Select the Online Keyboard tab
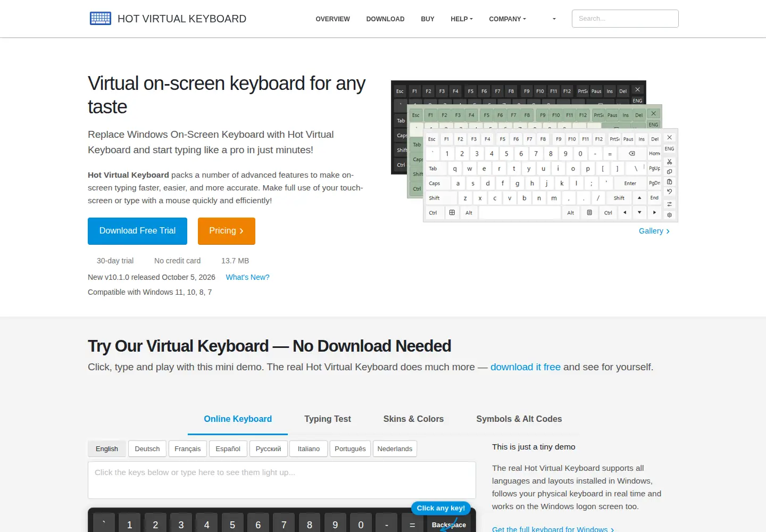This screenshot has height=532, width=766. point(238,419)
